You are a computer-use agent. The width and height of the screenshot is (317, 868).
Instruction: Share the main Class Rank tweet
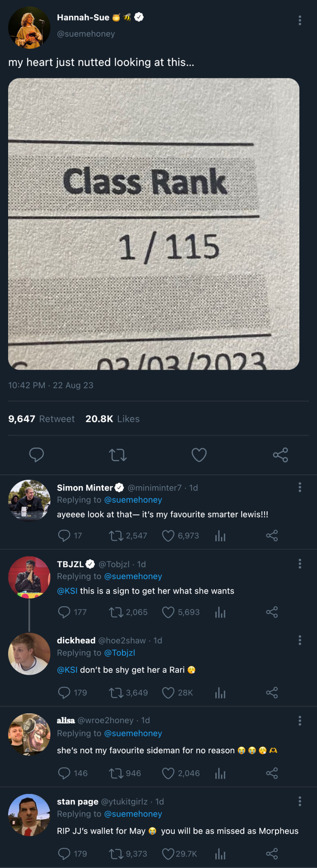[x=280, y=455]
